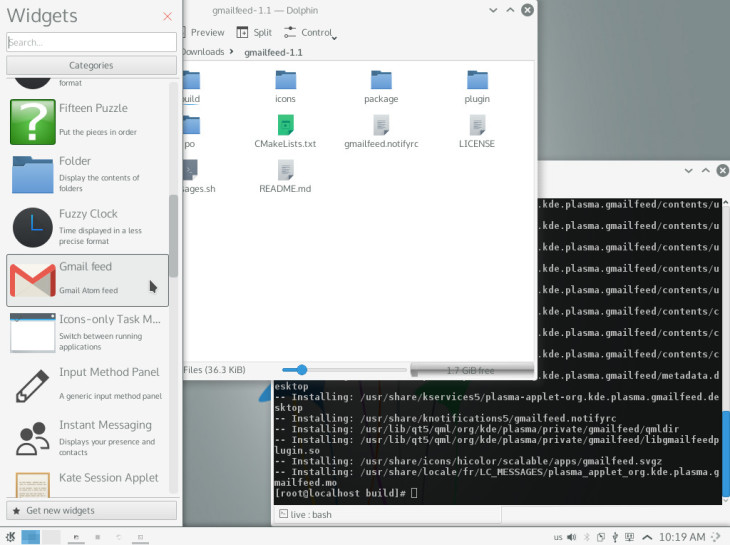Open the Control menu in Dolphin
Image resolution: width=730 pixels, height=545 pixels.
(310, 33)
